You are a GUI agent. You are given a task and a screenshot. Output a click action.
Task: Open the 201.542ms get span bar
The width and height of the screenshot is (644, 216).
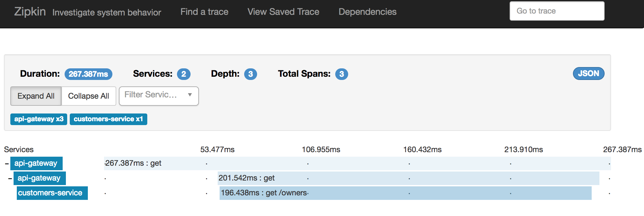tap(408, 178)
